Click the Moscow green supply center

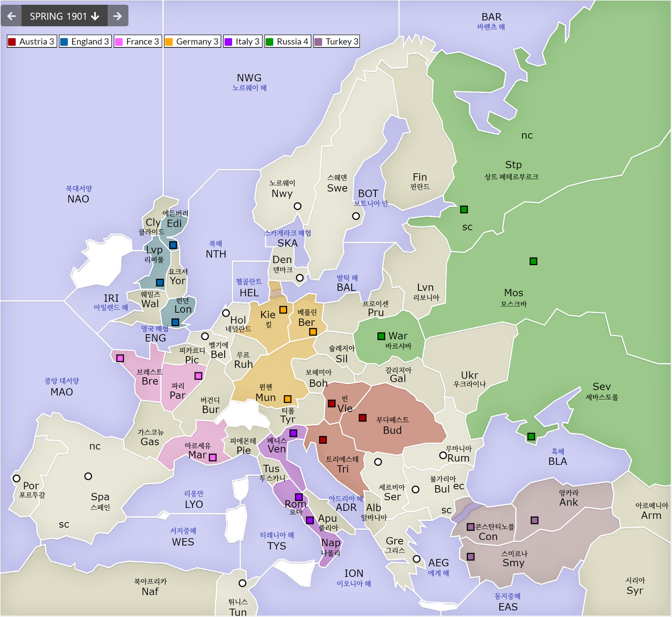[x=533, y=262]
